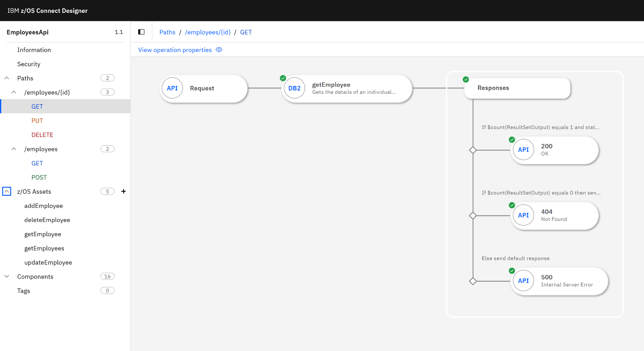Open the Tags section
644x351 pixels.
[24, 291]
